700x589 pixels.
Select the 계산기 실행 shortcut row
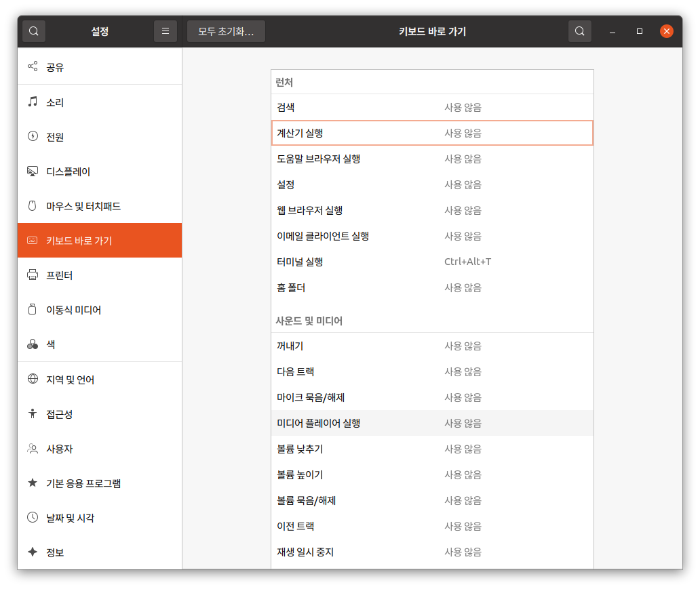pyautogui.click(x=432, y=133)
